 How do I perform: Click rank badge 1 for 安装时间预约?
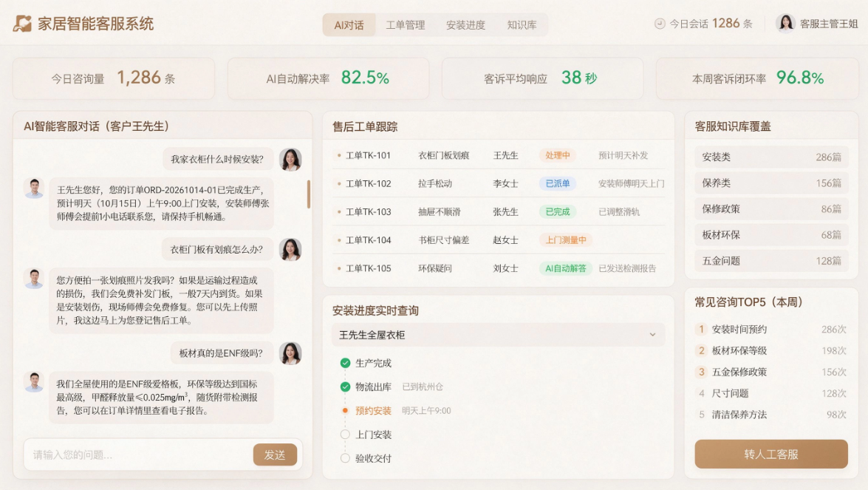click(x=701, y=330)
